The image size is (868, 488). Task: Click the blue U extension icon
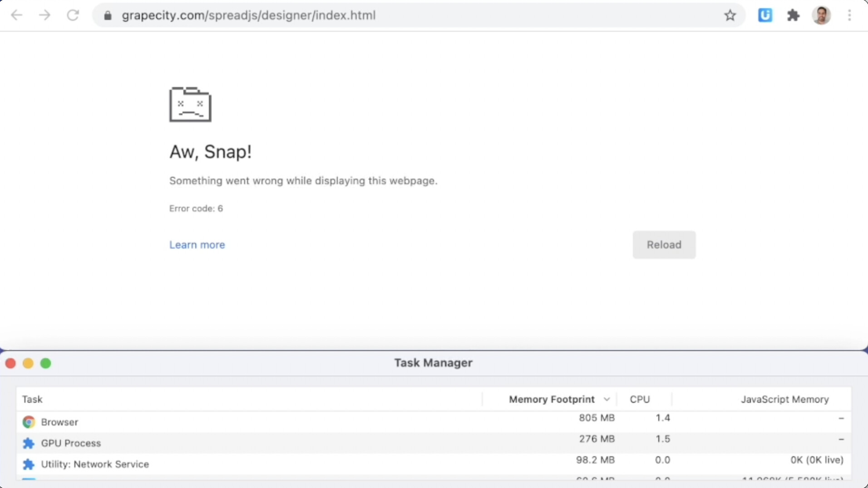pos(765,15)
